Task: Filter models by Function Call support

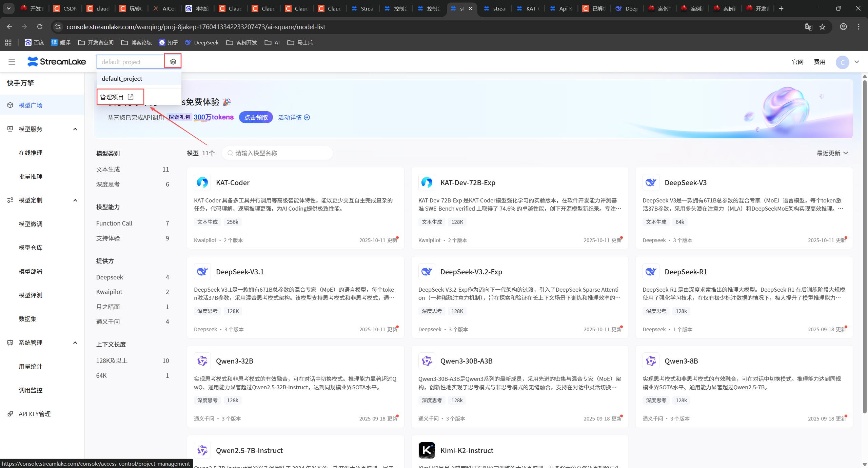Action: [x=114, y=223]
